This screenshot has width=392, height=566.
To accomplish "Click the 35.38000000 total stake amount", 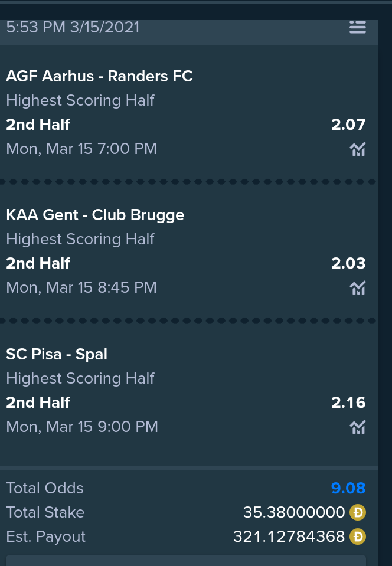I will pyautogui.click(x=294, y=512).
